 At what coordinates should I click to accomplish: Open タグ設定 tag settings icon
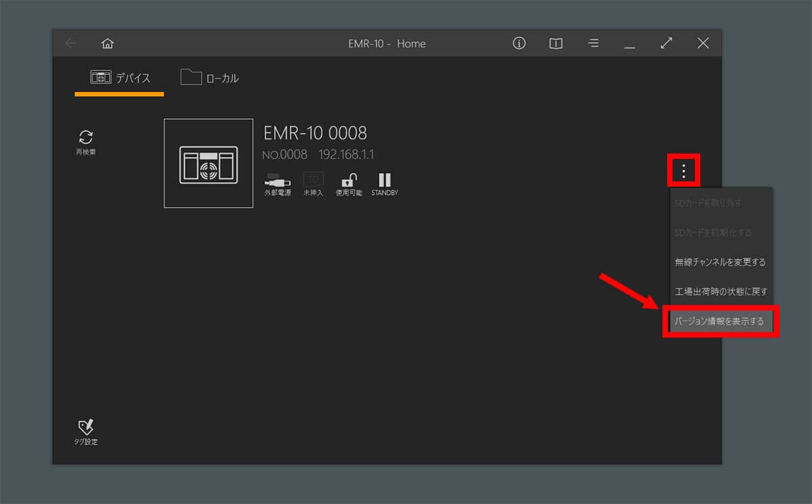click(86, 428)
